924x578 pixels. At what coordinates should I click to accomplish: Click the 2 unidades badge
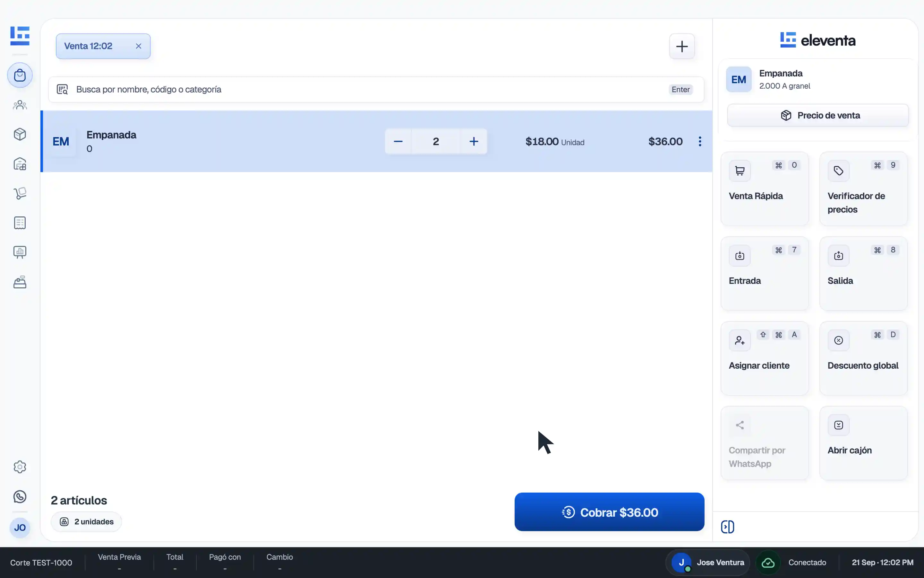pyautogui.click(x=86, y=522)
